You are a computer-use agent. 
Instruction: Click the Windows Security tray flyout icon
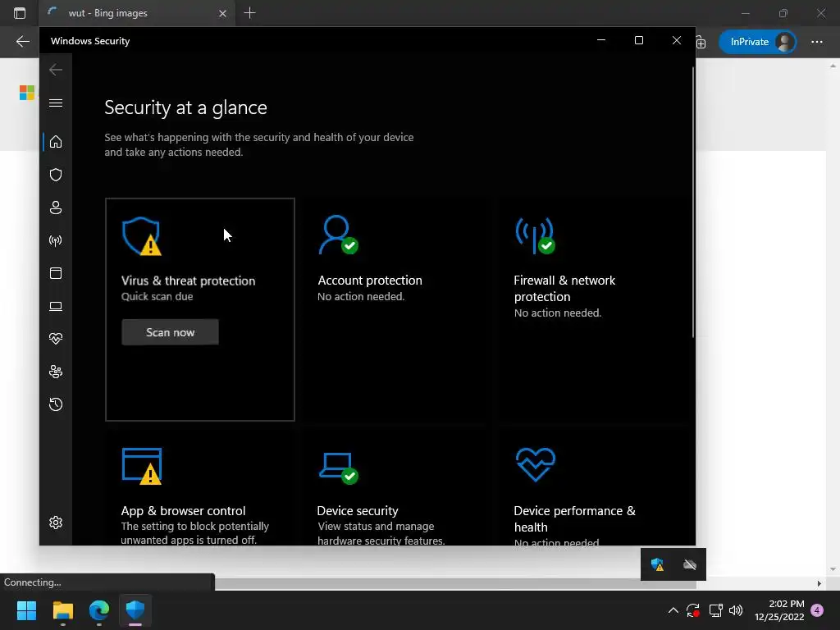coord(657,564)
